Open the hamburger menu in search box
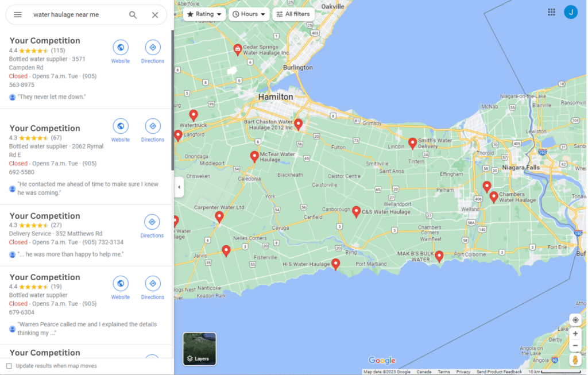Viewport: 588px width, 375px height. [18, 14]
